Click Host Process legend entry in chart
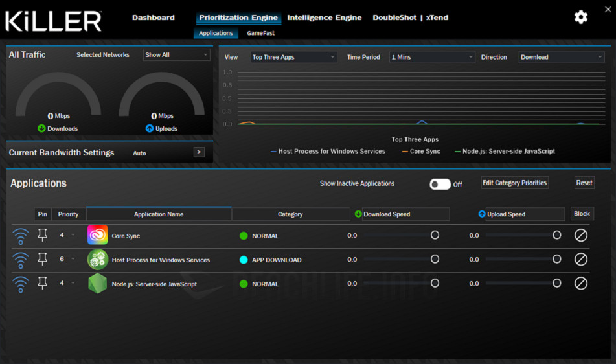The width and height of the screenshot is (616, 364). (x=328, y=151)
